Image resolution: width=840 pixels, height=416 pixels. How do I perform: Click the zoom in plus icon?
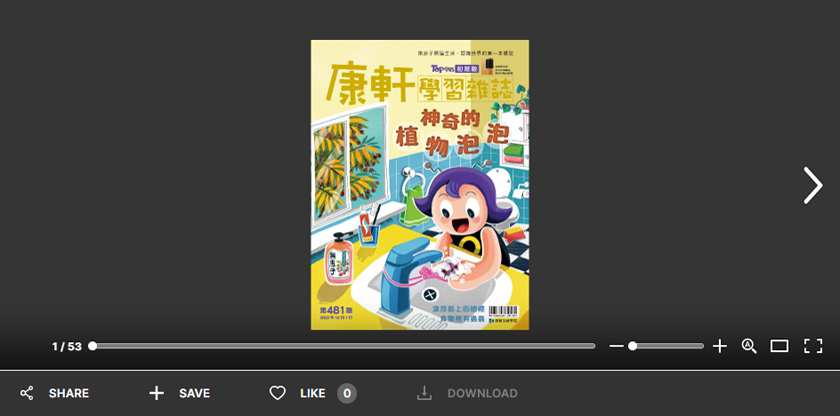coord(719,346)
